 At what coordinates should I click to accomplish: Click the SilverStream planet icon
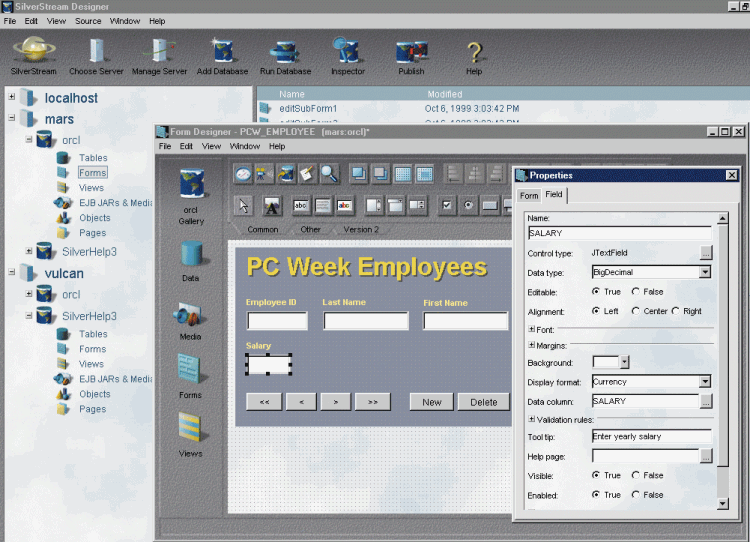tap(33, 50)
